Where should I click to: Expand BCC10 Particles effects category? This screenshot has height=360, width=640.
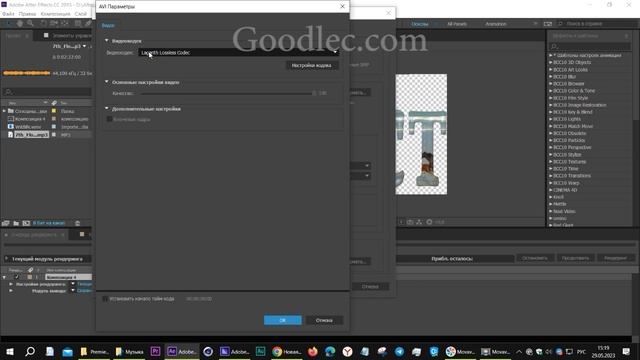click(550, 140)
